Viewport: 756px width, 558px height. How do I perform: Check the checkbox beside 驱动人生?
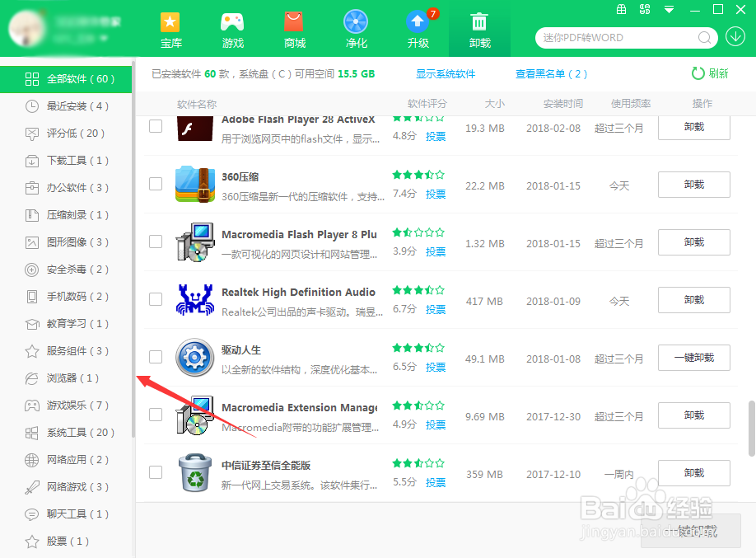(156, 358)
